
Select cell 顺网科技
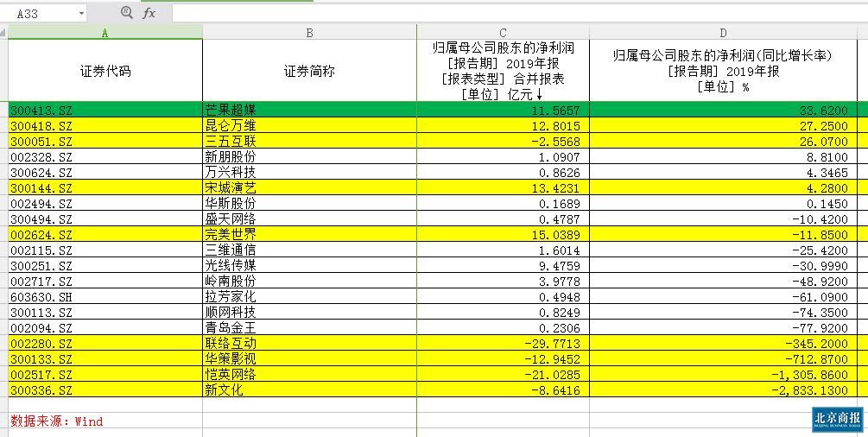(x=309, y=311)
